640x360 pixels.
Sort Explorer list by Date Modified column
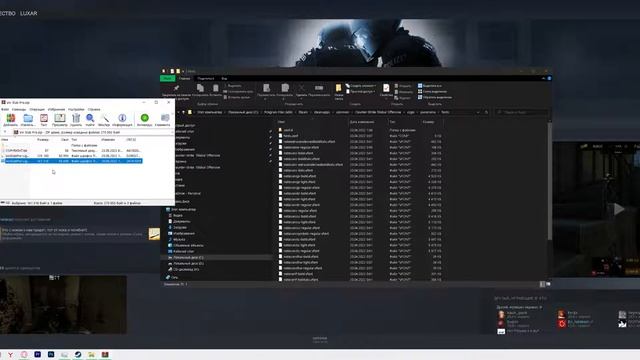point(362,122)
